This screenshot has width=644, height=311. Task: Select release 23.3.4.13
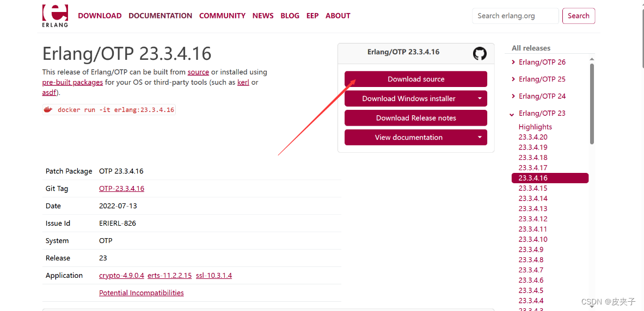pos(533,208)
